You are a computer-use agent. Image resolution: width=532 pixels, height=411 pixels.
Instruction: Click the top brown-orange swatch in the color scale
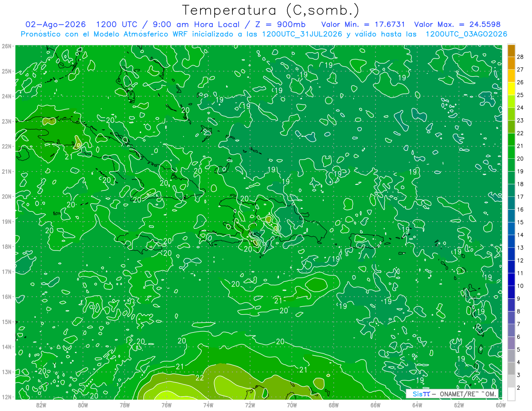pyautogui.click(x=511, y=51)
